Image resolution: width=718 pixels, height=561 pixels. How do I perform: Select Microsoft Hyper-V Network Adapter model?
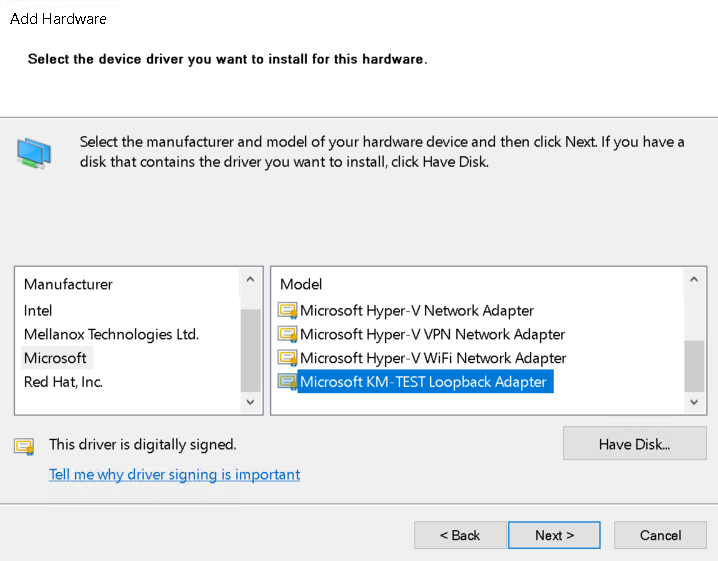pyautogui.click(x=417, y=311)
